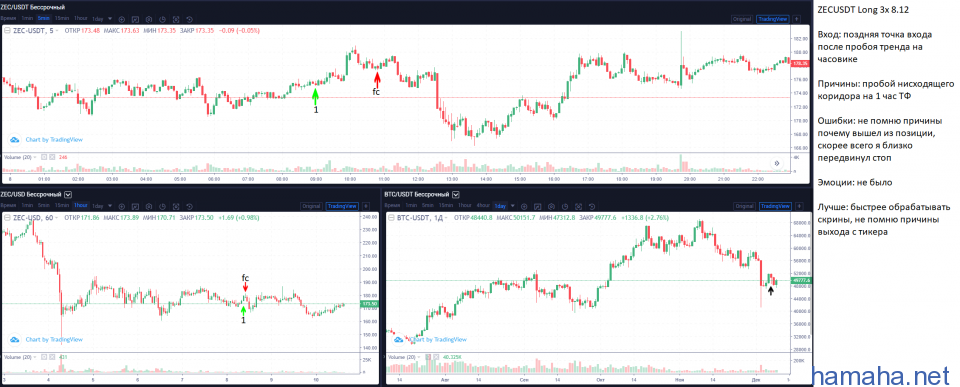Open settings gear in BTC/USDT chart toolbar
The image size is (960, 387).
[552, 206]
